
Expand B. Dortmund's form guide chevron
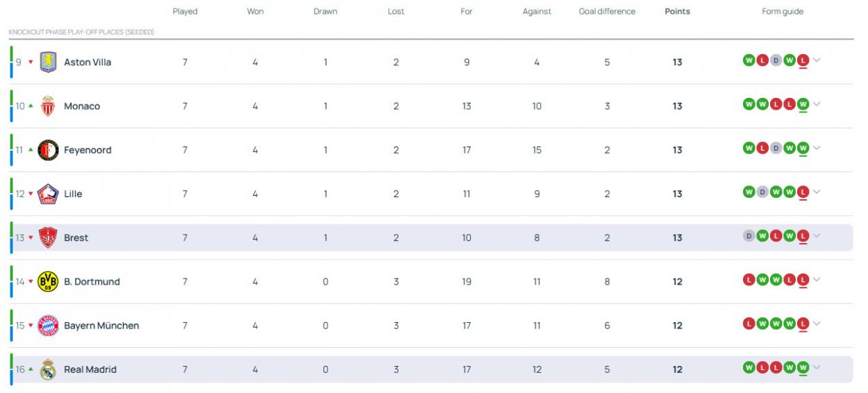(817, 280)
